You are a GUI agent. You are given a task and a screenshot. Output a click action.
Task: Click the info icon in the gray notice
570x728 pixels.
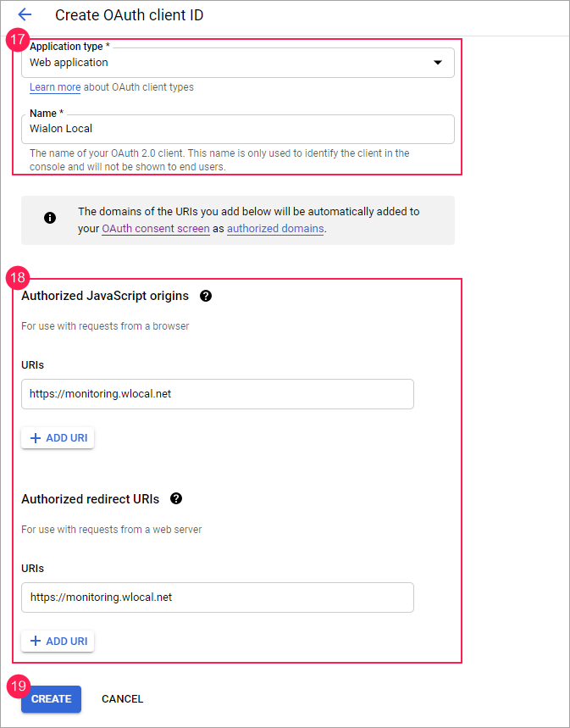tap(50, 218)
